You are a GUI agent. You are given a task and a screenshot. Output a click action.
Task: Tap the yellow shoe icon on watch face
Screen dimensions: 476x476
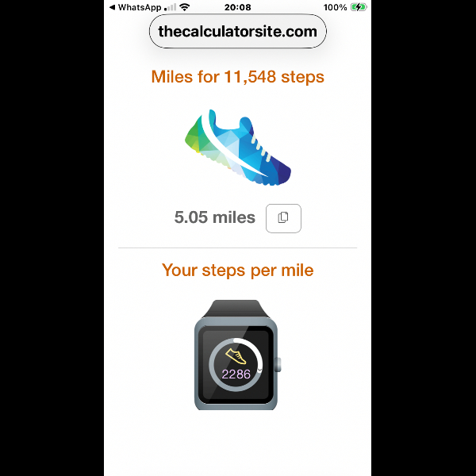(x=236, y=356)
